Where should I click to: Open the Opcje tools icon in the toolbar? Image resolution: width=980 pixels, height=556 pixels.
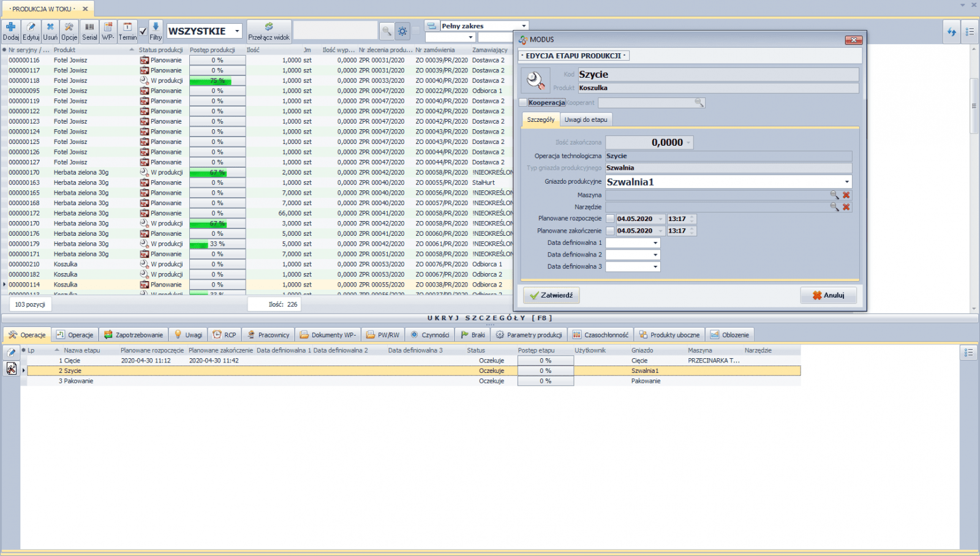(x=69, y=27)
